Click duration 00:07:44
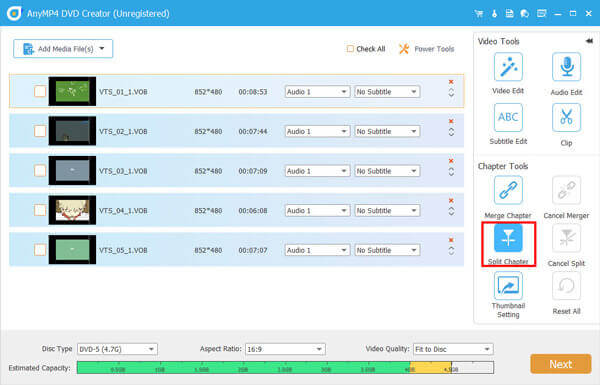 click(x=253, y=131)
